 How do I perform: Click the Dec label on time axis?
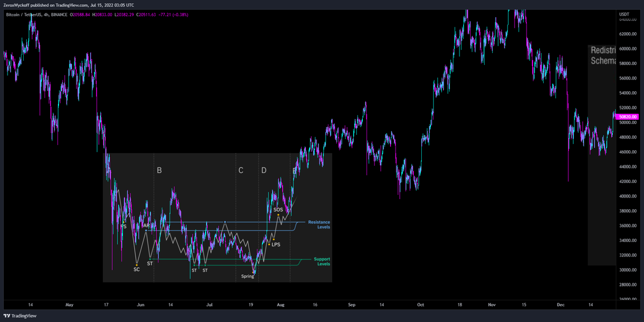[x=561, y=305]
